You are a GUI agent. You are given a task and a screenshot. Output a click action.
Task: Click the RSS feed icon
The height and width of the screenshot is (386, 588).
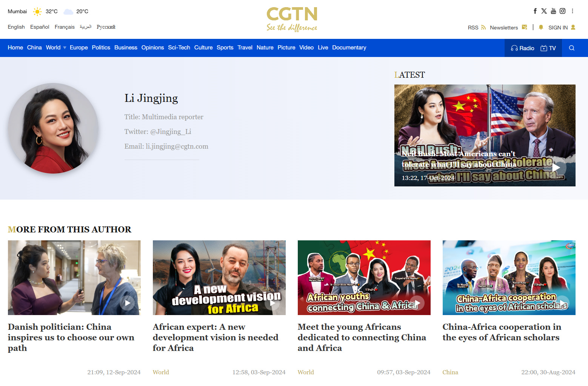pyautogui.click(x=483, y=27)
